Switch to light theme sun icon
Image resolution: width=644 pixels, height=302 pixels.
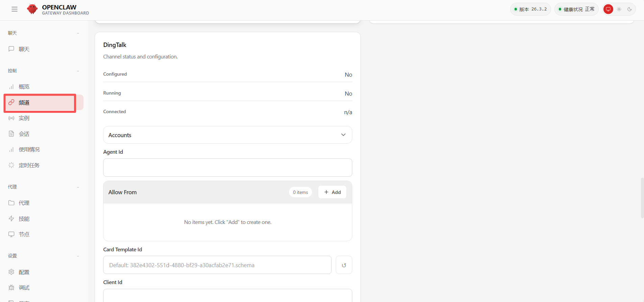tap(619, 9)
